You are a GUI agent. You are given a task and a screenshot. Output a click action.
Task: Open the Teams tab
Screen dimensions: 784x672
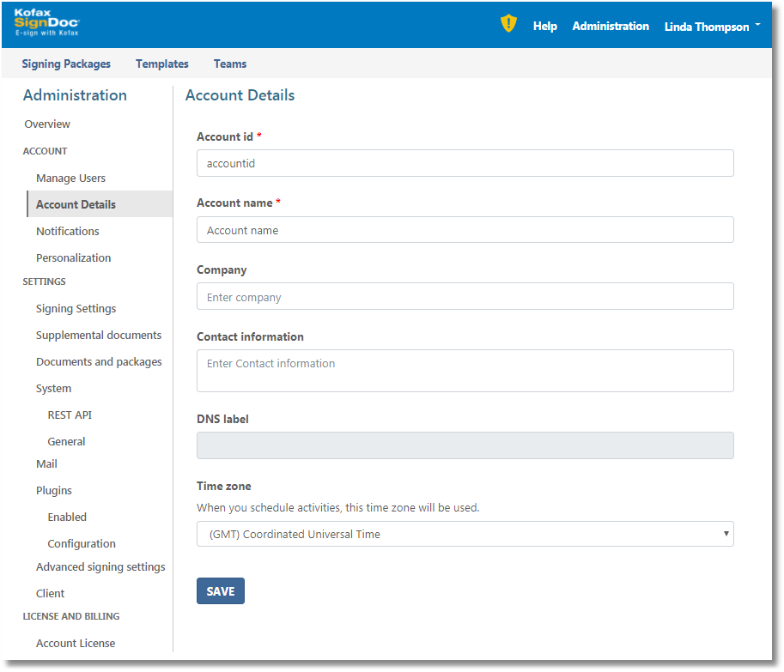230,64
